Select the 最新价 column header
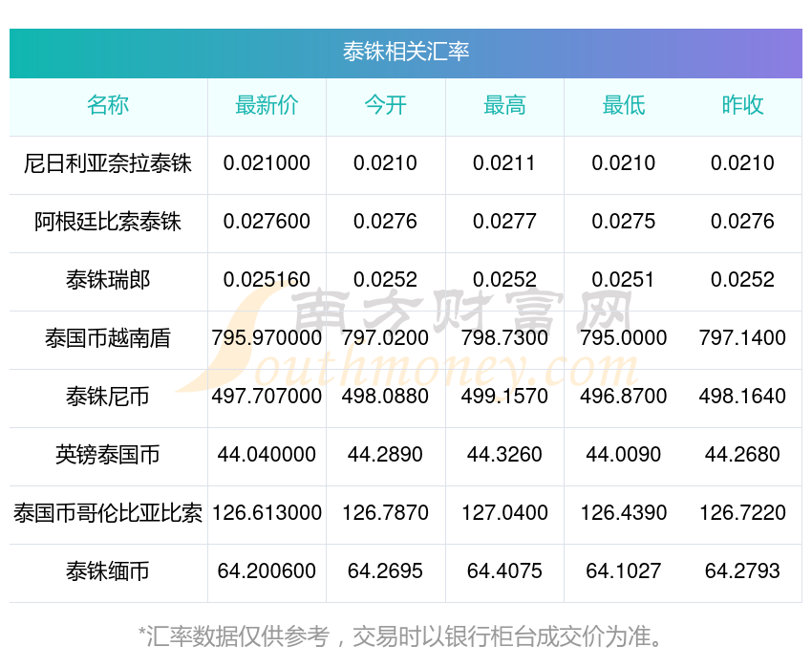812x667 pixels. 267,105
